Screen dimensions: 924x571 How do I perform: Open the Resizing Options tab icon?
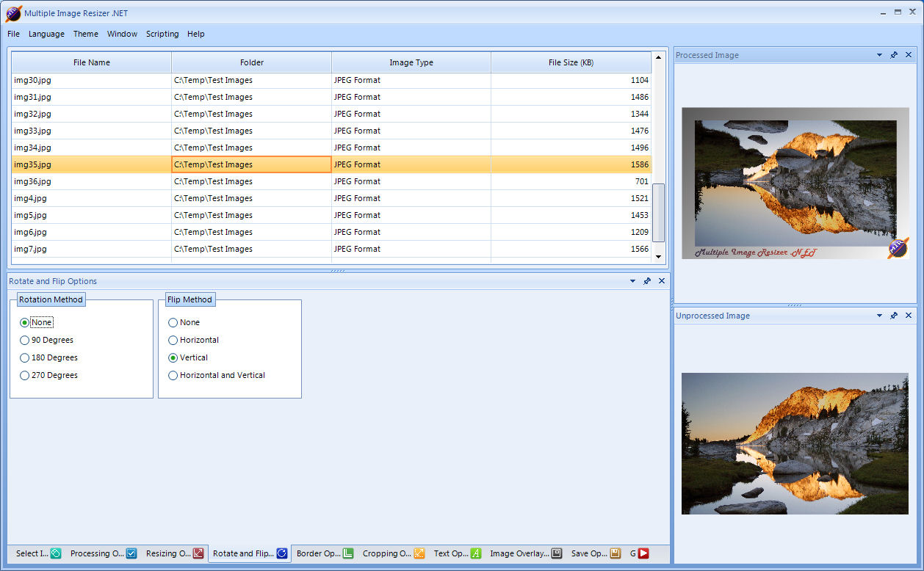click(x=198, y=553)
